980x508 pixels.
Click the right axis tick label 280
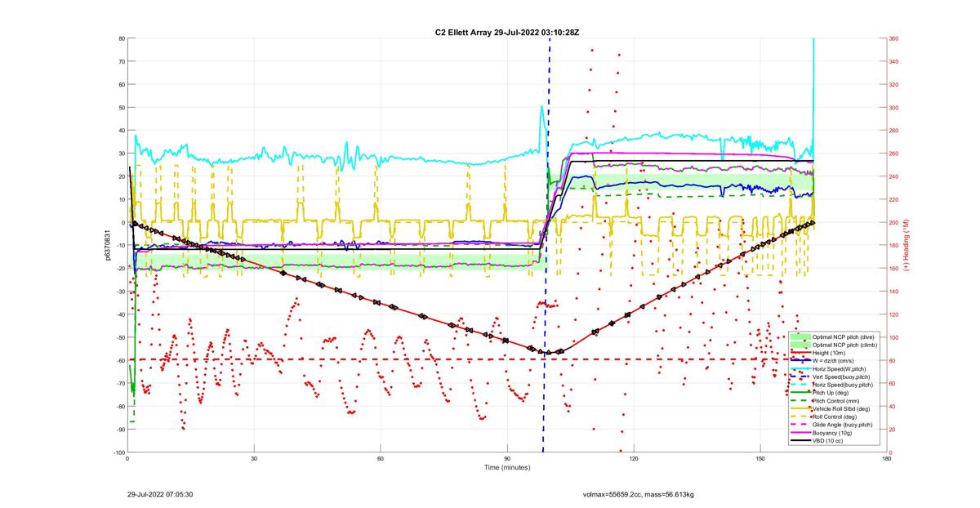(x=893, y=131)
